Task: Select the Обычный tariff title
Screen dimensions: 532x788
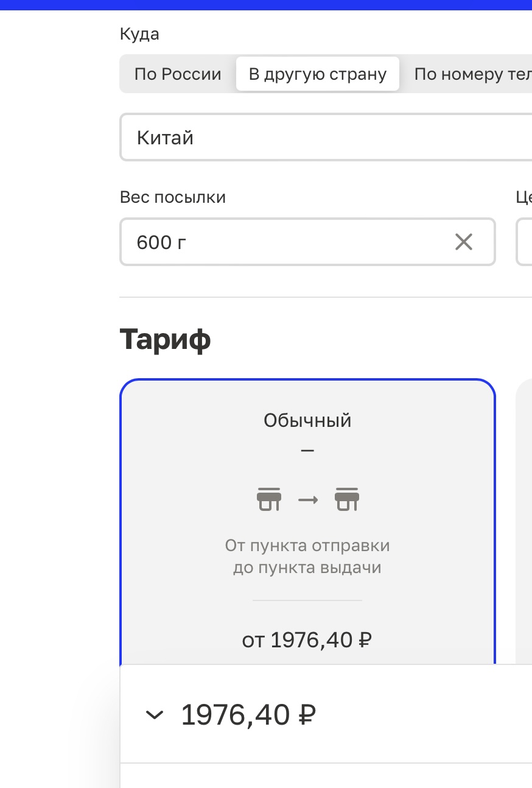Action: (x=307, y=420)
